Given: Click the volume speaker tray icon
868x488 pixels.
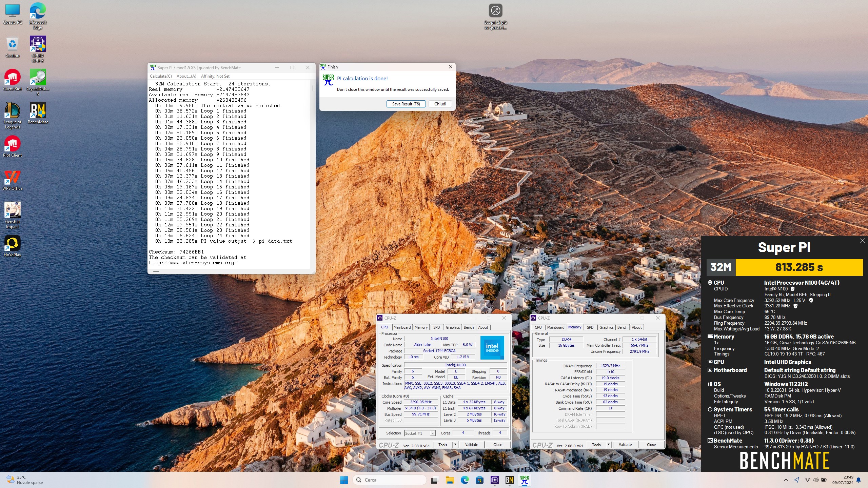Looking at the screenshot, I should click(815, 480).
